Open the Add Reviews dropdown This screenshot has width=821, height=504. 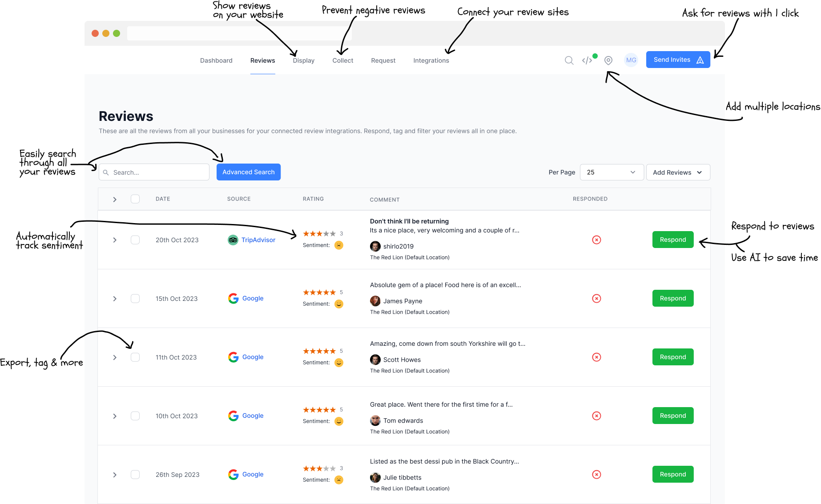678,172
